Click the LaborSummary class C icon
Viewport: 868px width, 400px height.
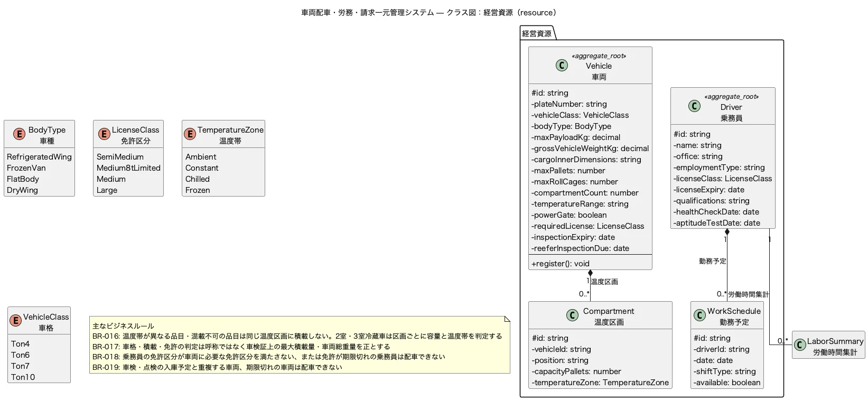pos(800,345)
